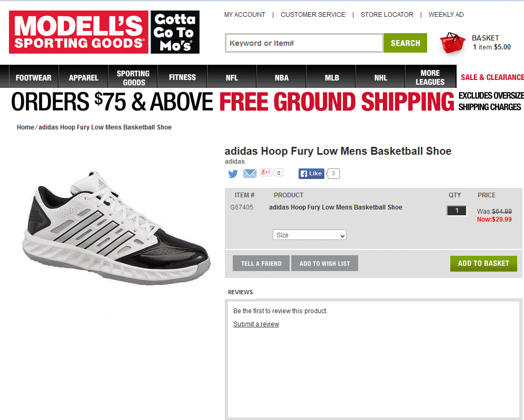The image size is (524, 420).
Task: Add shoe to basket
Action: coord(483,263)
